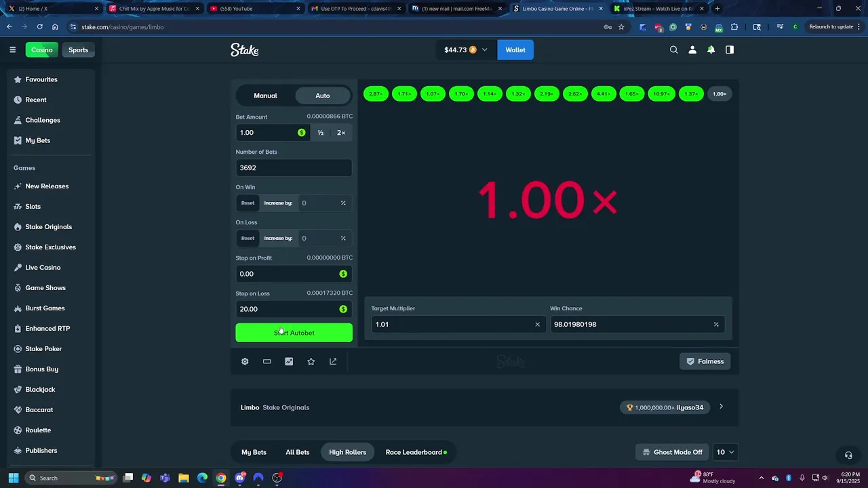Screen dimensions: 868x488
Task: Open the 4.41× past result pill
Action: point(604,94)
